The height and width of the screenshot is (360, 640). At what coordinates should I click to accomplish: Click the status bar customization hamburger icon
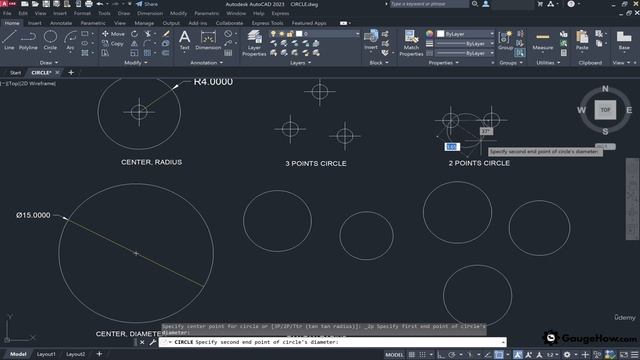634,355
